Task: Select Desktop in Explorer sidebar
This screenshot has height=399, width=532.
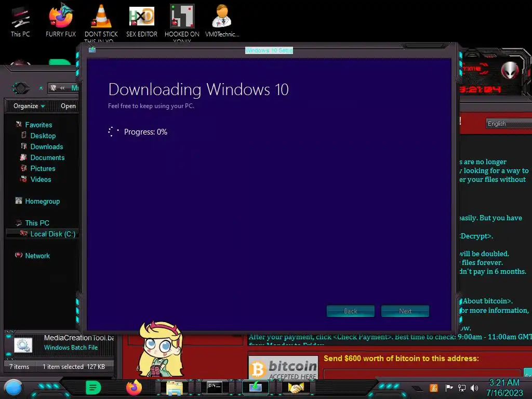Action: [43, 136]
